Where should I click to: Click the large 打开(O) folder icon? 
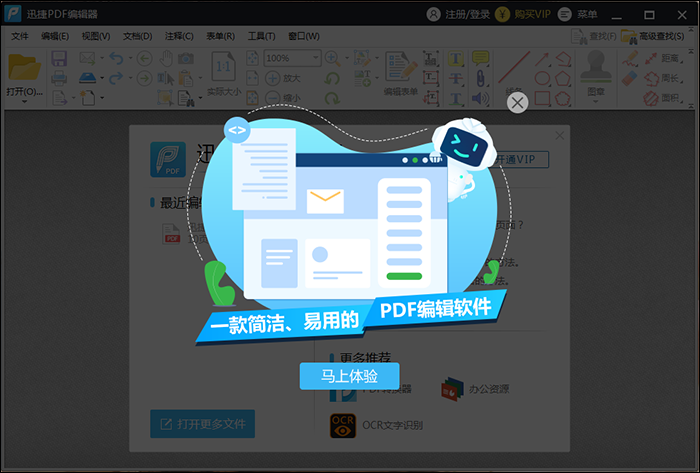24,68
